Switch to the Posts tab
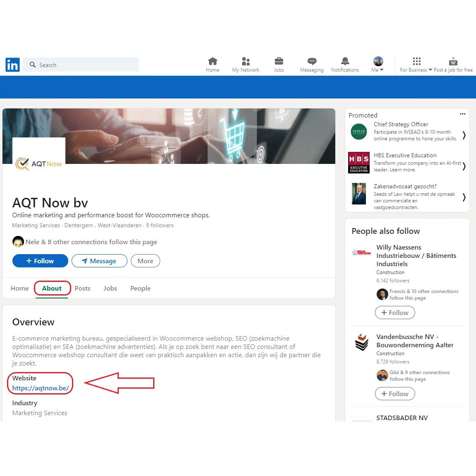 click(82, 288)
